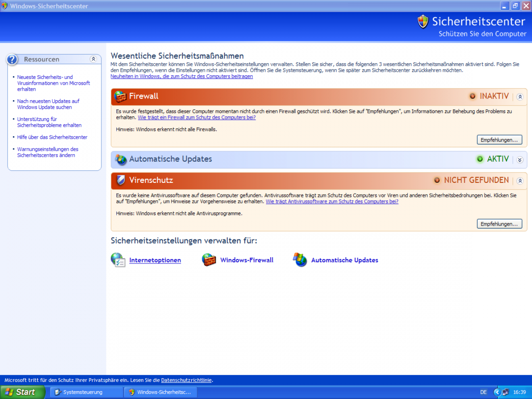The width and height of the screenshot is (532, 399).
Task: Click the Ressourcen help question mark icon
Action: click(x=12, y=59)
